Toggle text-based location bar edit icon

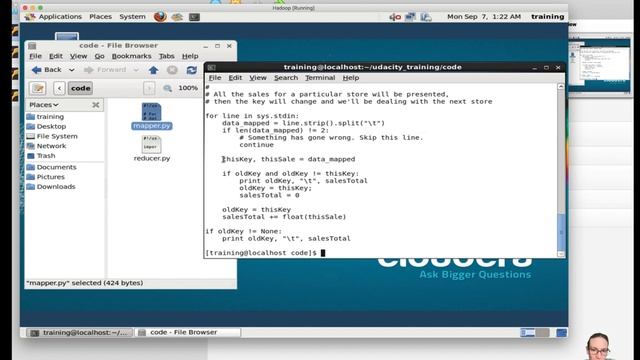click(38, 88)
